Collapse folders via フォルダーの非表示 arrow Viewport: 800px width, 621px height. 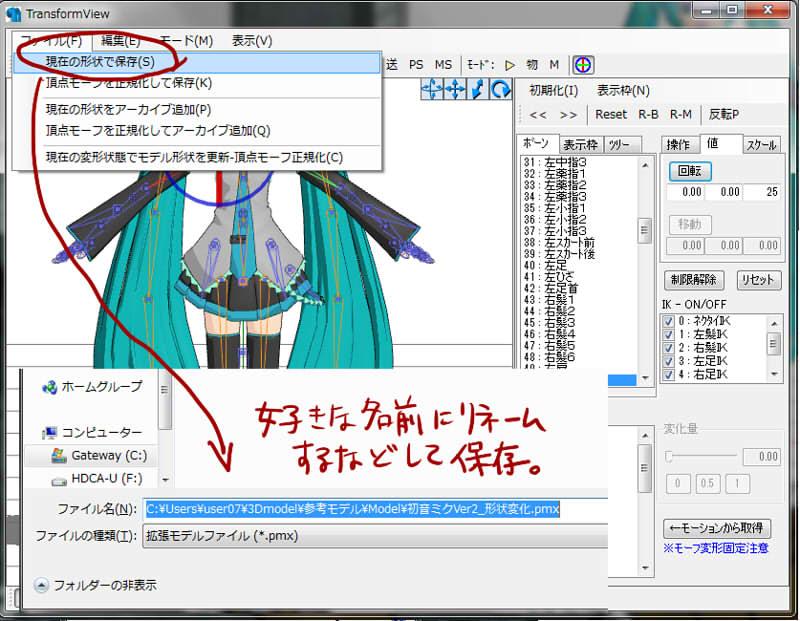41,585
